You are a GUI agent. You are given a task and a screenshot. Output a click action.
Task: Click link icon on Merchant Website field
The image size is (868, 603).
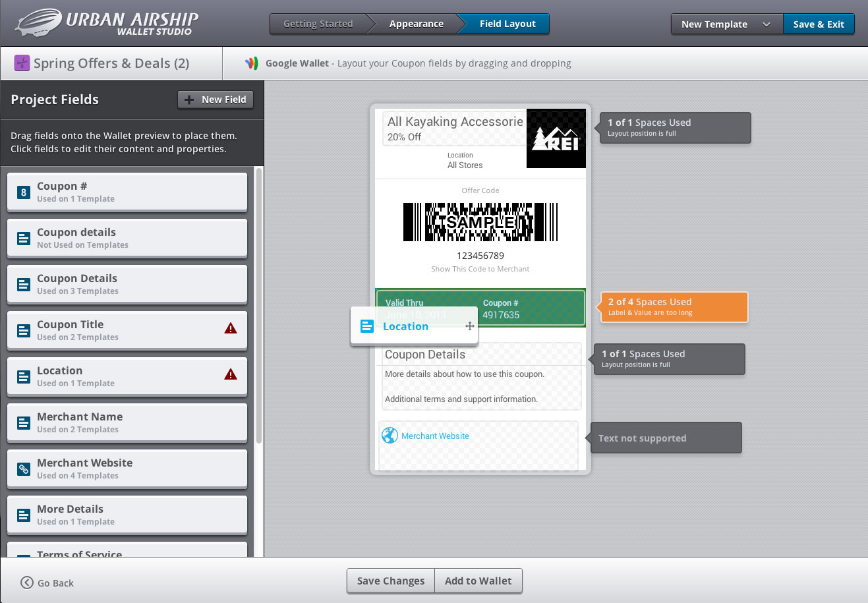coord(24,469)
